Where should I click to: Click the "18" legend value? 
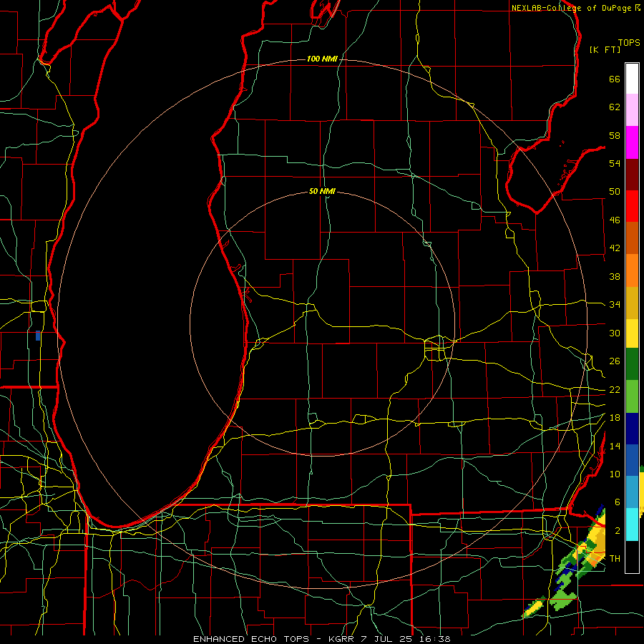tap(615, 418)
